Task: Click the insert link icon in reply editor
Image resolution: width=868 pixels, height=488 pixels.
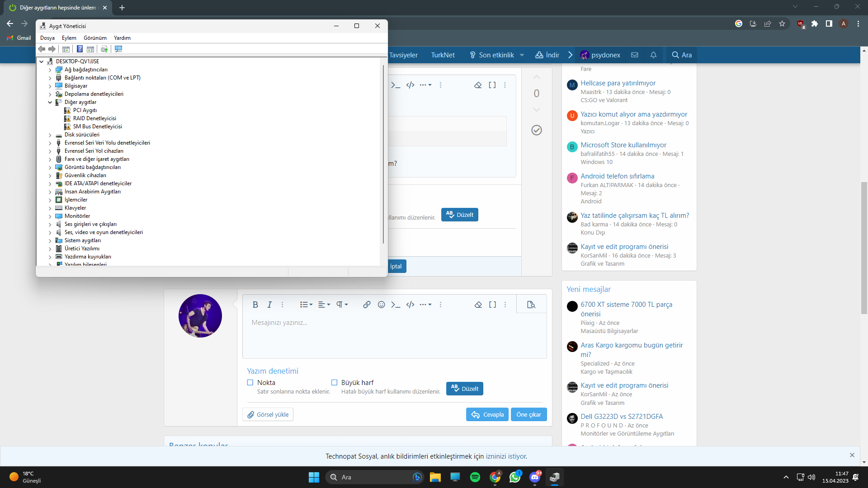Action: [367, 305]
